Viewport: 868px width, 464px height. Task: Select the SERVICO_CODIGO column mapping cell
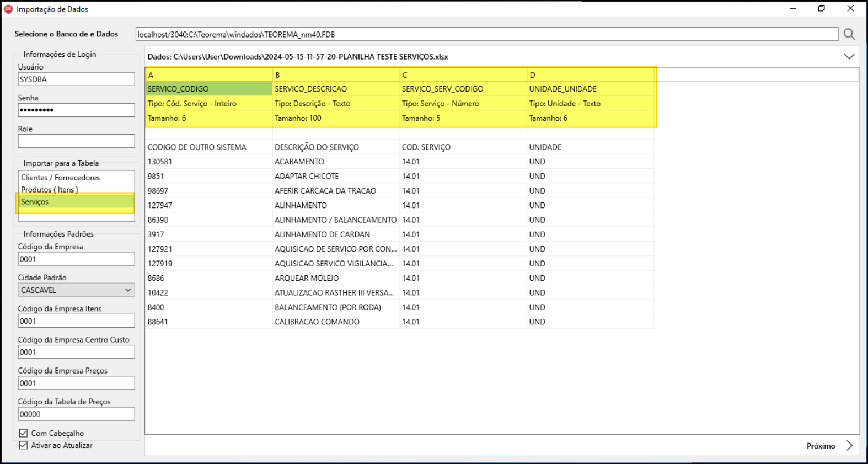(209, 89)
